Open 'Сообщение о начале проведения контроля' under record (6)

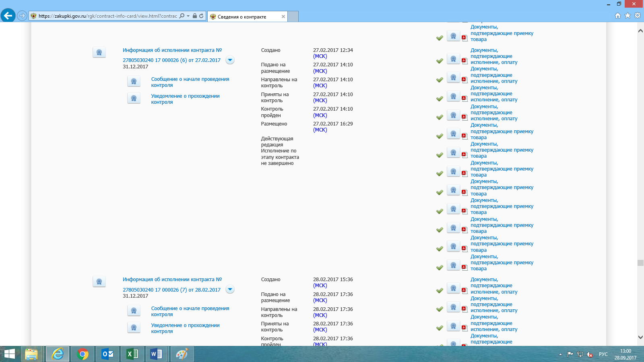[190, 82]
